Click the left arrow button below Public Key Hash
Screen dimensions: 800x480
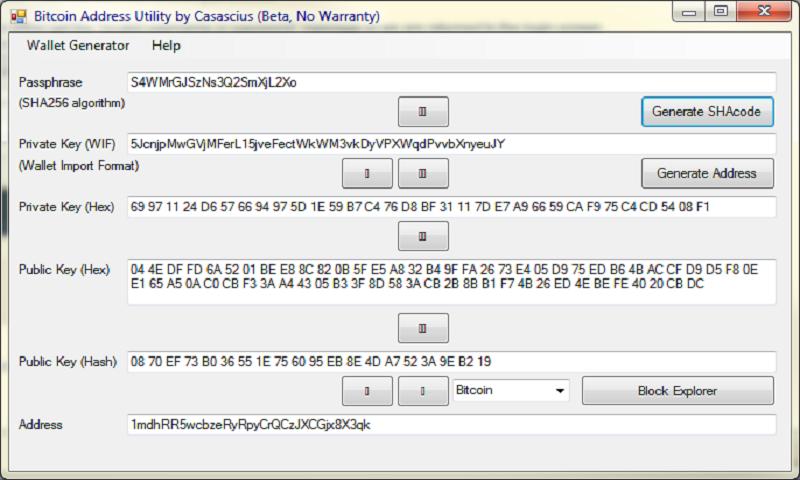(x=367, y=391)
